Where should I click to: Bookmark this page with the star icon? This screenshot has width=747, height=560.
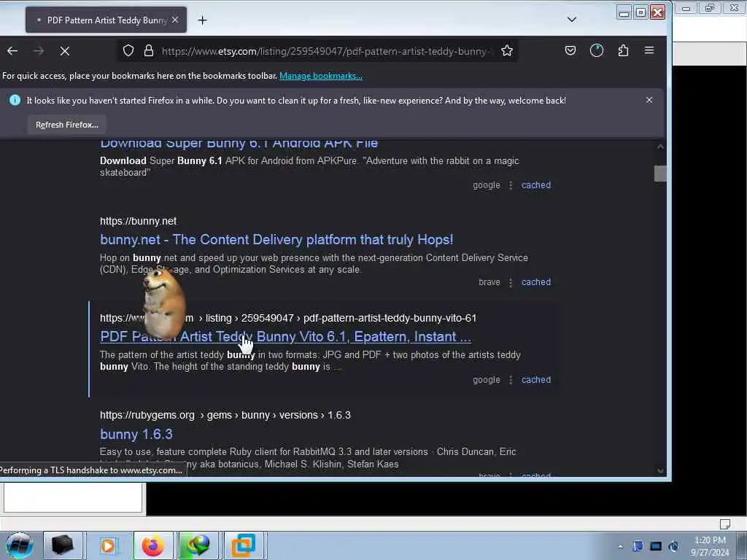(x=507, y=50)
